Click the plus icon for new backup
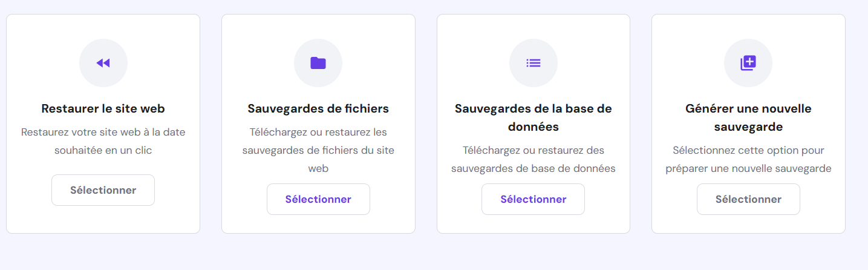The image size is (868, 270). [748, 63]
